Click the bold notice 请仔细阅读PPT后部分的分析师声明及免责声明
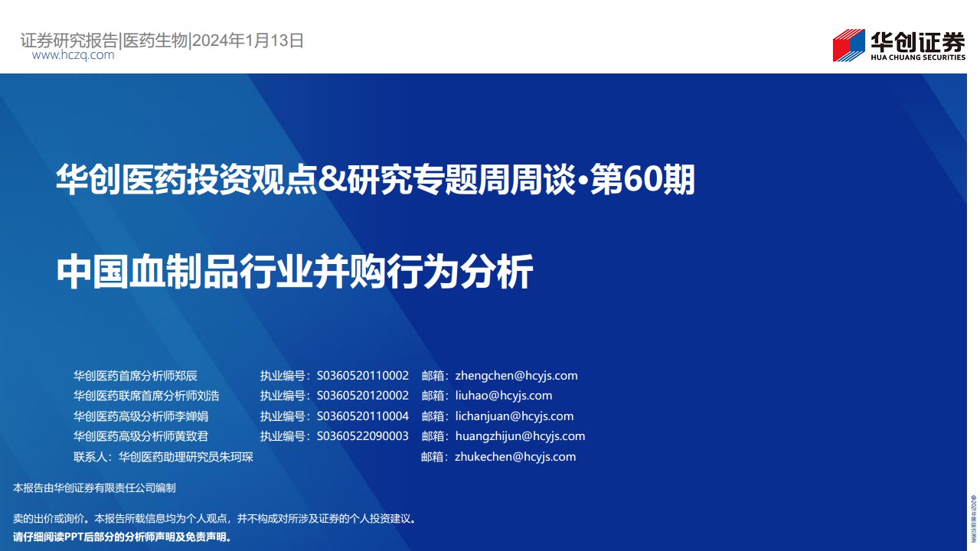Viewport: 980px width, 551px height. coord(122,537)
